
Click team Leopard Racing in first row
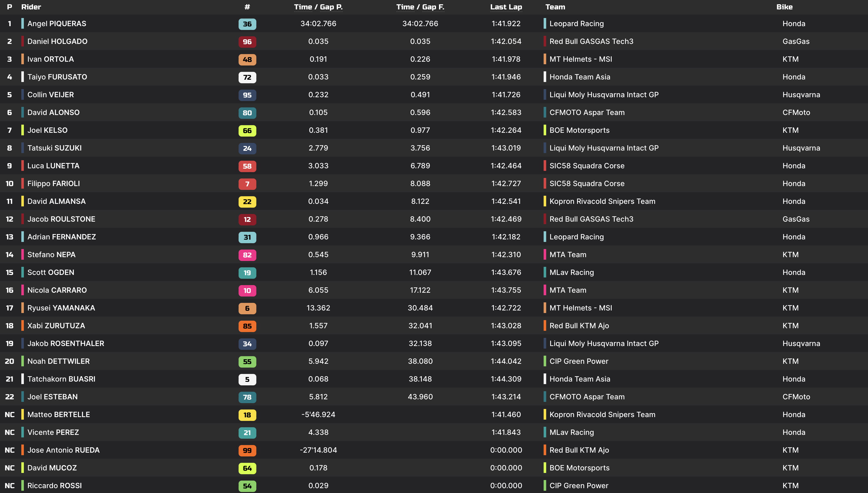576,24
